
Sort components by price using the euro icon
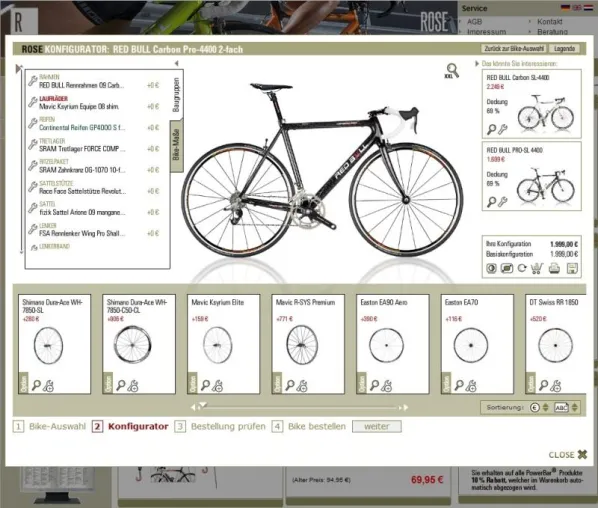(x=535, y=408)
